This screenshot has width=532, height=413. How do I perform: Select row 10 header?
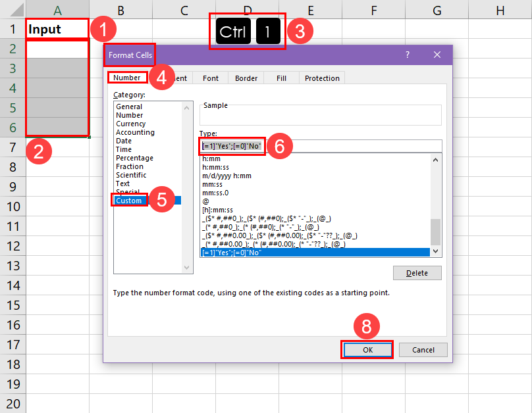point(13,206)
